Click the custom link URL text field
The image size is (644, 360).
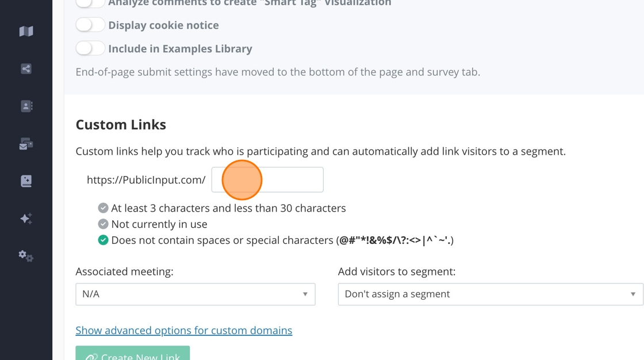point(267,180)
